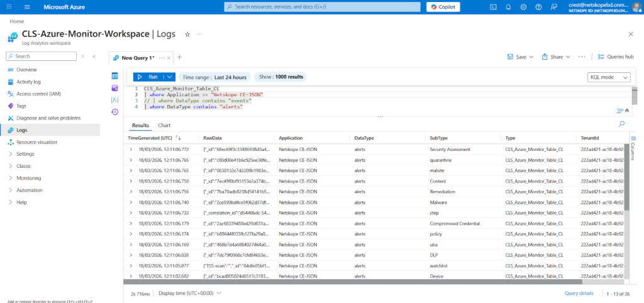Click the results vertical scrollbar
644x303 pixels.
click(626, 177)
